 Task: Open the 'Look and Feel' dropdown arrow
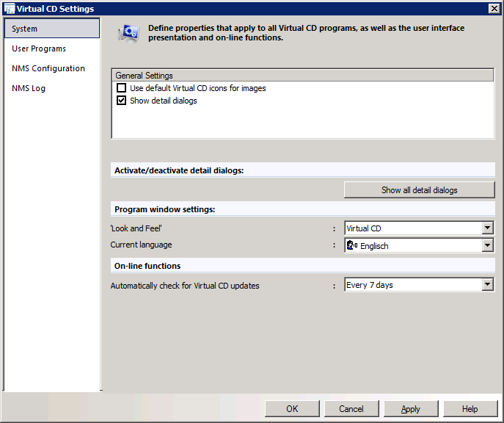click(488, 228)
